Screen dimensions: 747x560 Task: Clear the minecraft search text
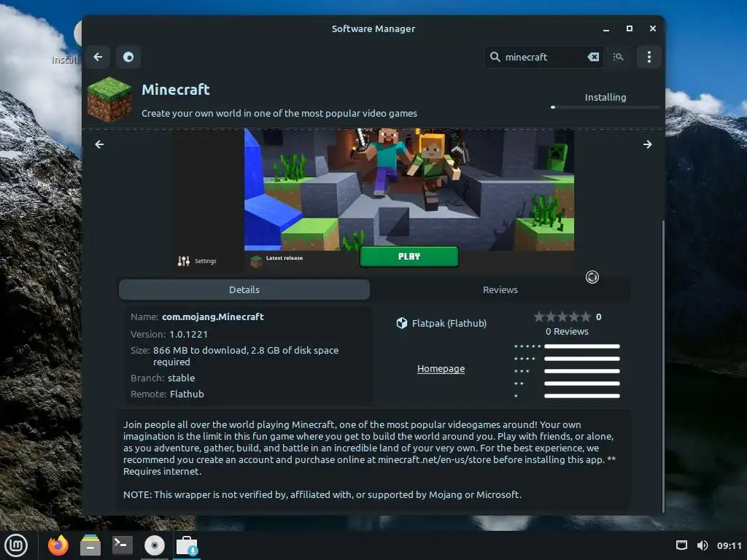coord(593,57)
